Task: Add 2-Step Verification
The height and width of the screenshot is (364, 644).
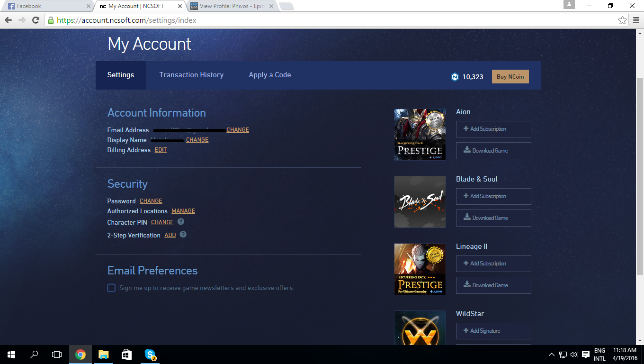Action: (x=170, y=235)
